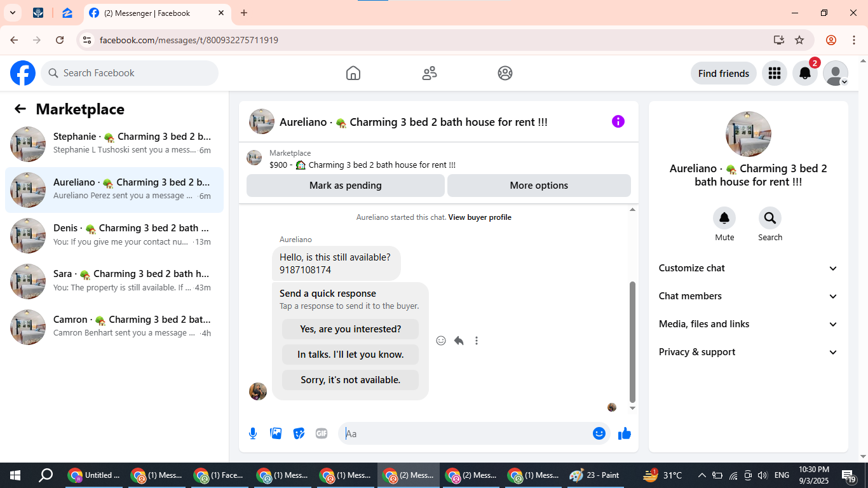Open Sara's conversation

tap(114, 281)
